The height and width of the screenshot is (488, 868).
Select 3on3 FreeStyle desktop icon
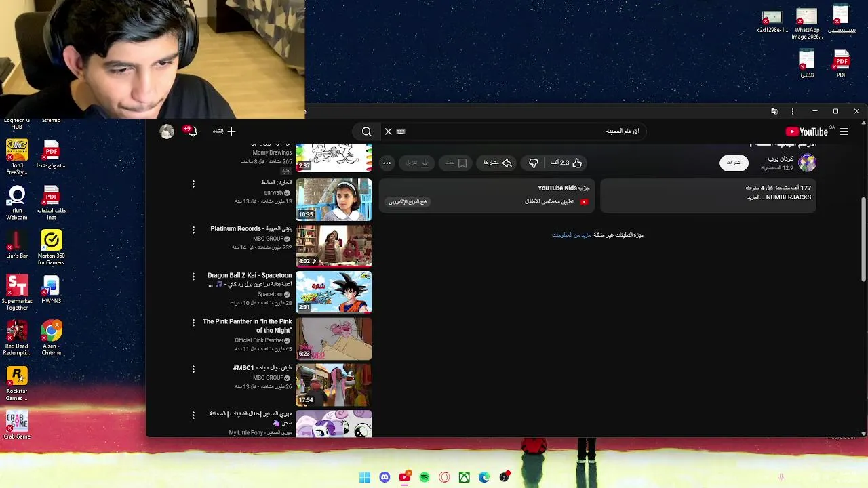tap(17, 157)
